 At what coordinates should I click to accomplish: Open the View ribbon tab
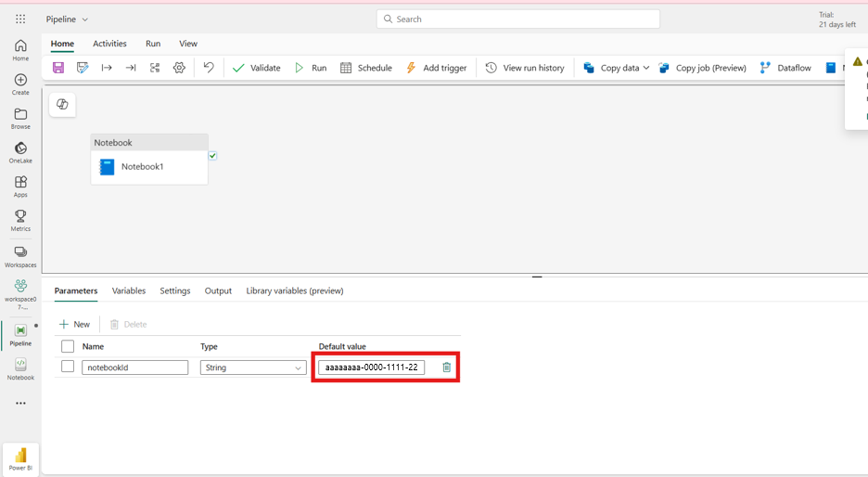point(188,44)
